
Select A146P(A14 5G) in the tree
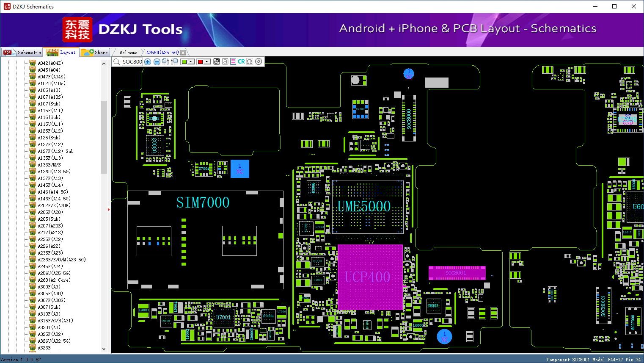point(54,199)
